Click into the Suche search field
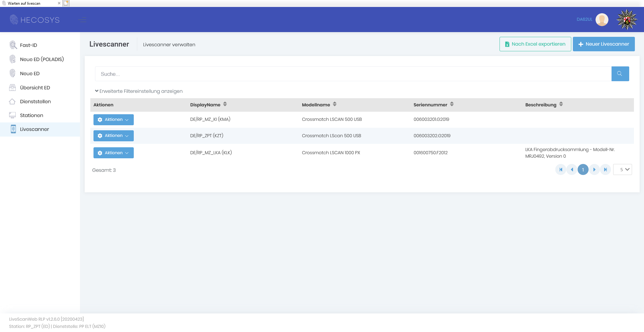 click(x=353, y=74)
